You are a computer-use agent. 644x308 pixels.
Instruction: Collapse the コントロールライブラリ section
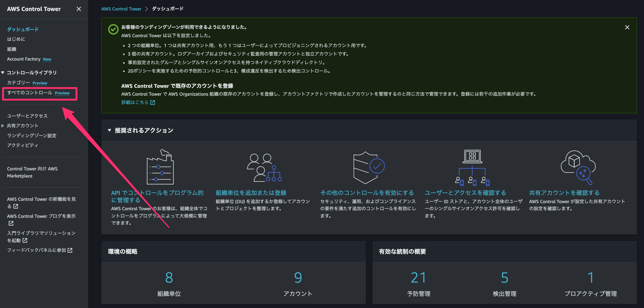click(3, 73)
